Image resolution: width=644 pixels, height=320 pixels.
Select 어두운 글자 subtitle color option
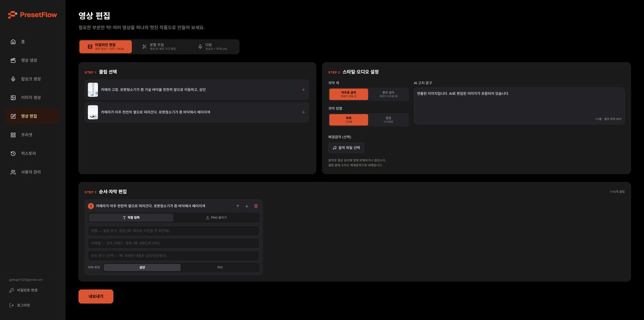point(349,94)
